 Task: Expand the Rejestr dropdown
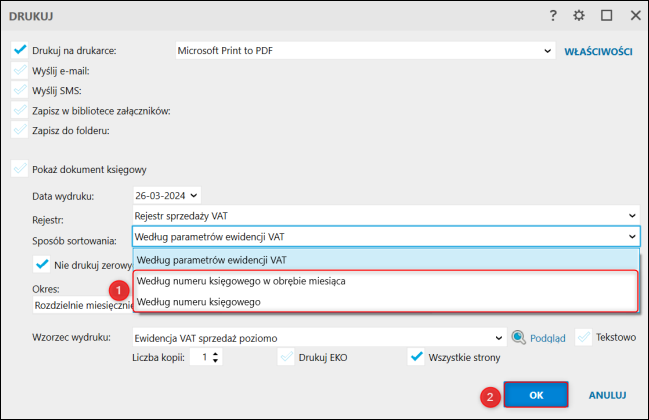pyautogui.click(x=632, y=215)
